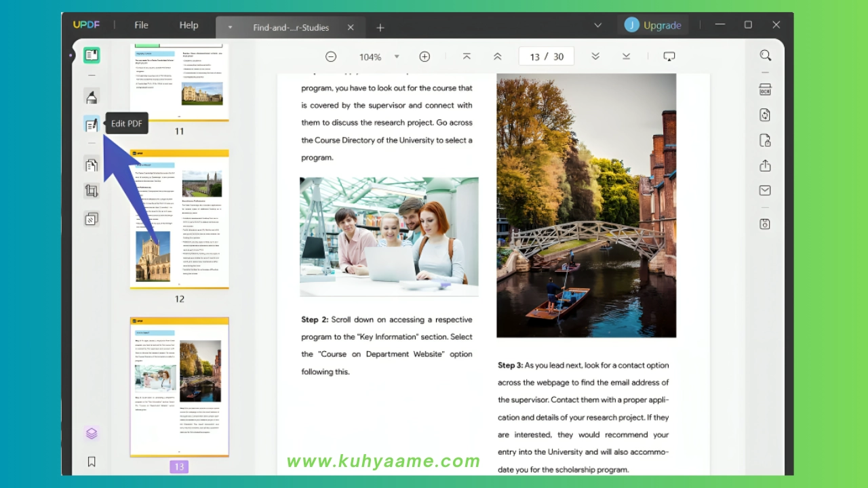The height and width of the screenshot is (488, 868).
Task: Click the students with laptop image
Action: pos(389,237)
